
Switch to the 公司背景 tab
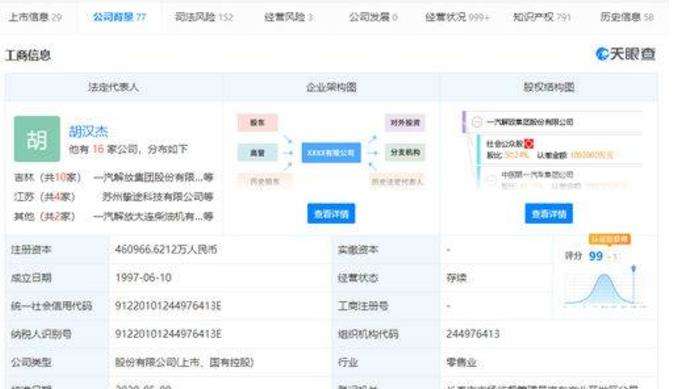coord(119,17)
